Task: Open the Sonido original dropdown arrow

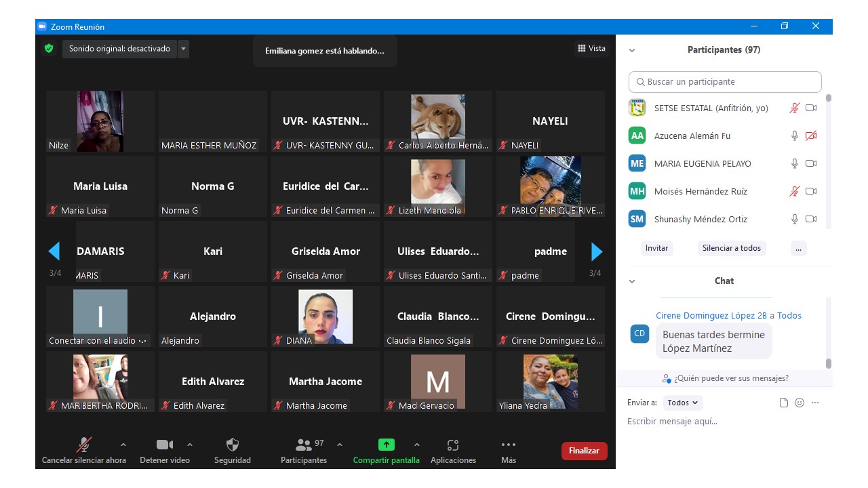Action: tap(184, 49)
